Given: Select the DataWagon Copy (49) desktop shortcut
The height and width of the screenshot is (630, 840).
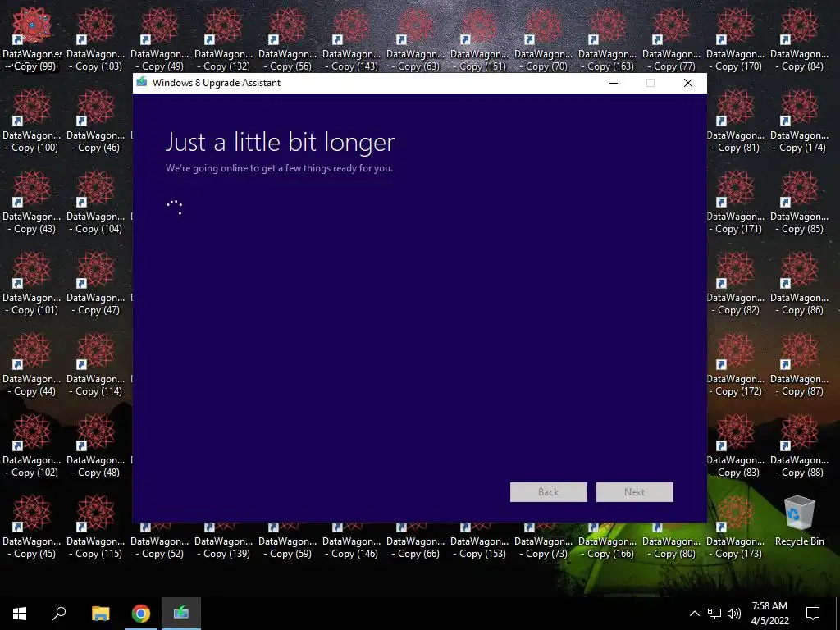Looking at the screenshot, I should click(x=160, y=40).
